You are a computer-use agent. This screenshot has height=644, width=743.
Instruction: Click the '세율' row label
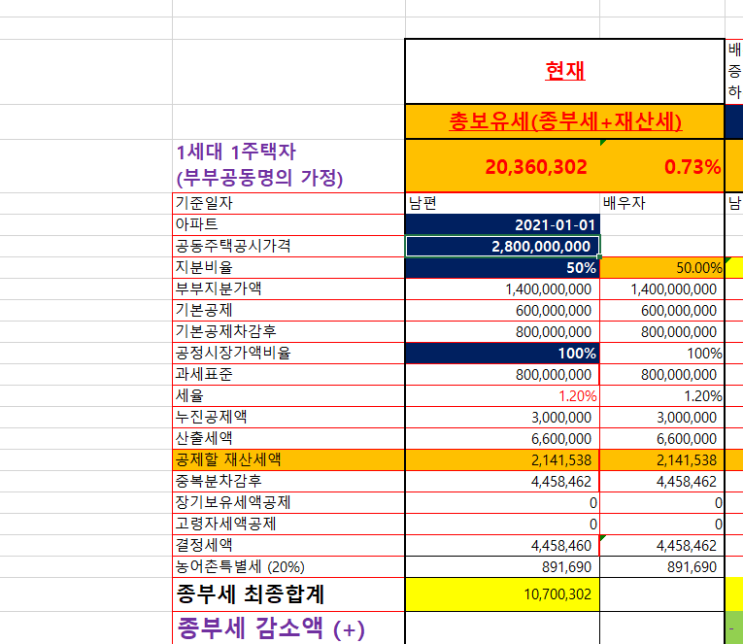click(288, 395)
